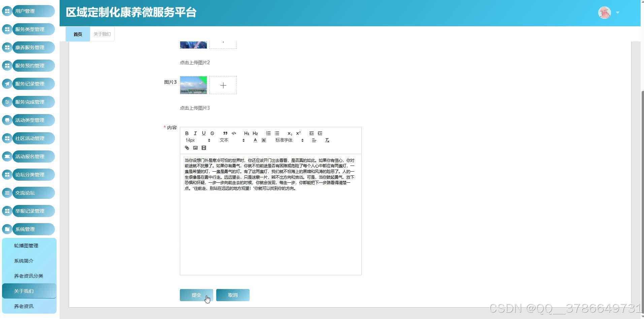The image size is (644, 319).
Task: Apply superscript formatting
Action: [298, 133]
